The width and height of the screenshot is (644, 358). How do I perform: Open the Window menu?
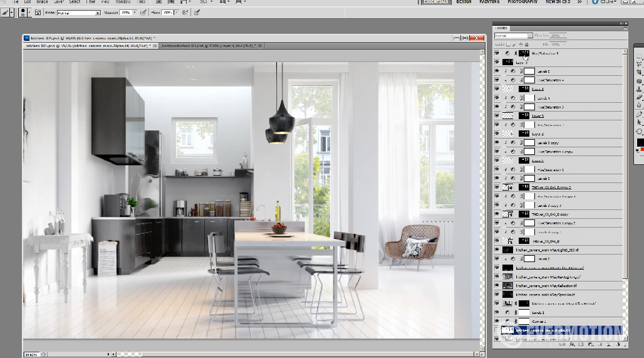click(123, 2)
